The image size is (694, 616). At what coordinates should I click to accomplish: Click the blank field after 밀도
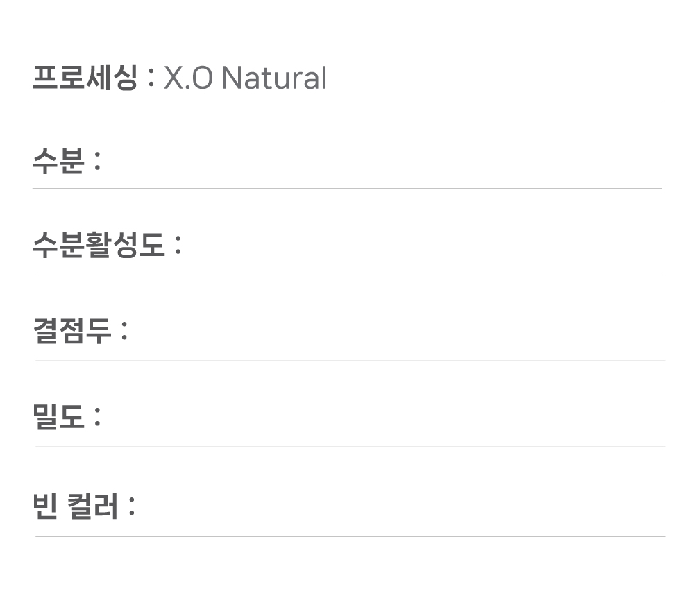382,417
